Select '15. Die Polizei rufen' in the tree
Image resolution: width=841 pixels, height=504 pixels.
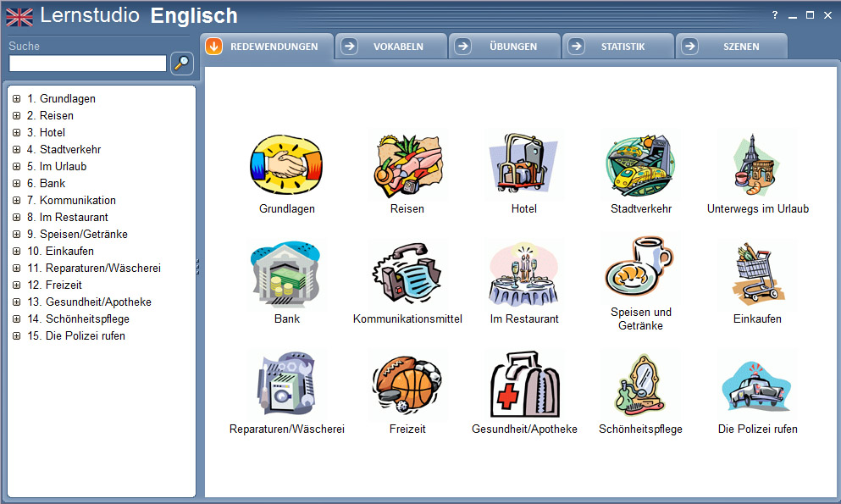tap(76, 335)
